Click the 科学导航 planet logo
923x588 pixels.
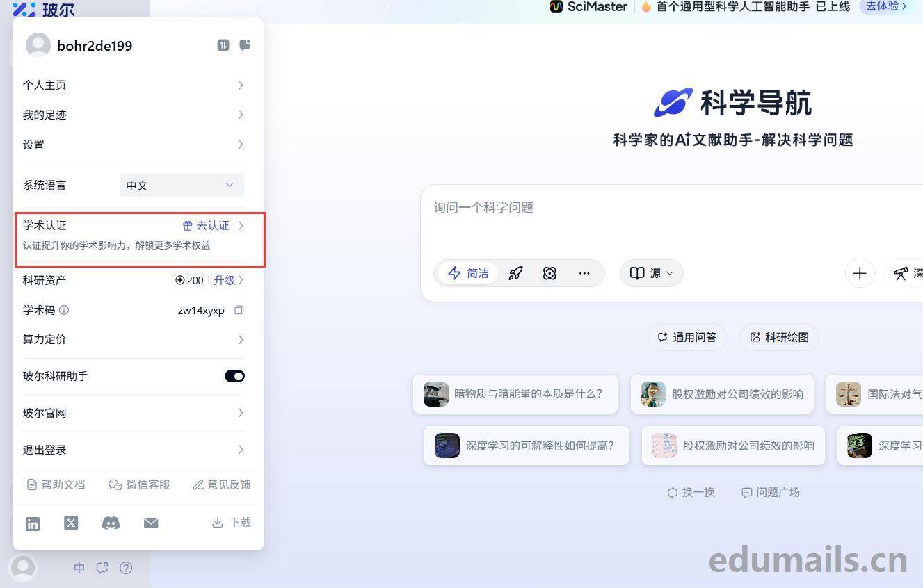(x=673, y=103)
